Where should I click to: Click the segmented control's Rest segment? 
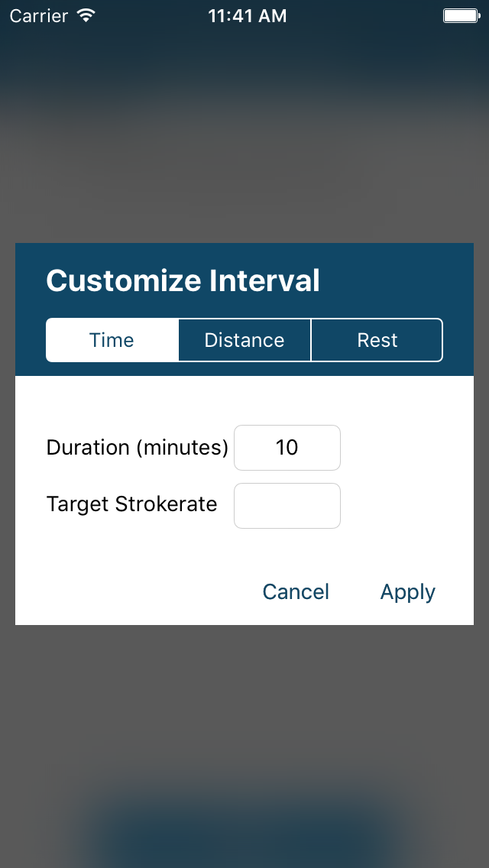click(x=377, y=340)
